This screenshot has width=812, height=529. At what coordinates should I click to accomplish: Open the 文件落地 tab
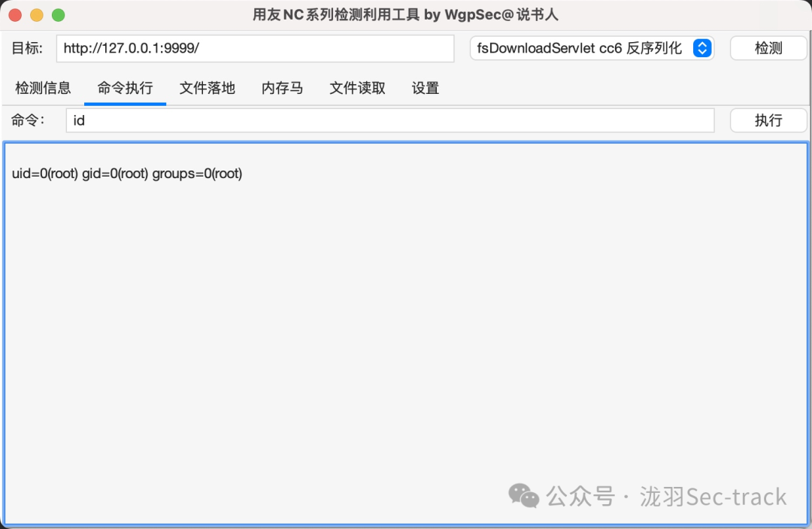[208, 88]
